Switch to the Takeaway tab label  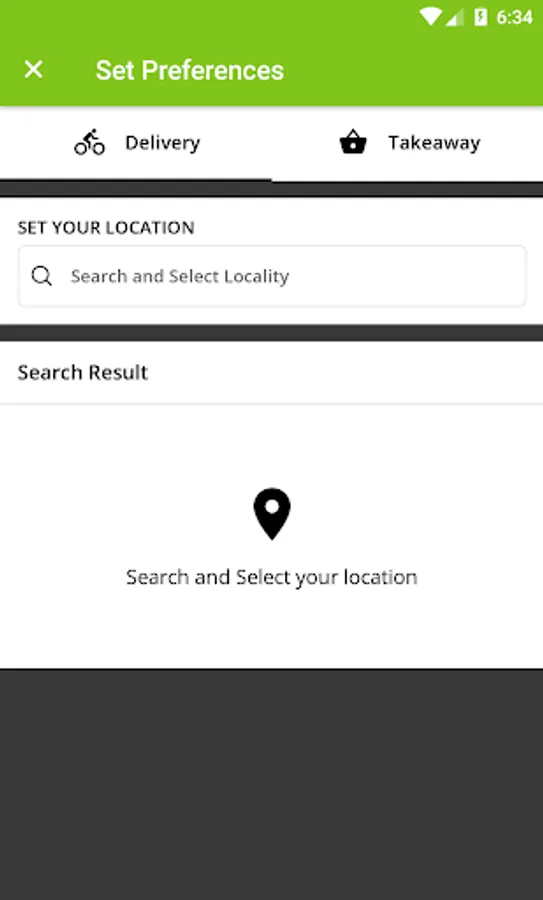pyautogui.click(x=434, y=142)
